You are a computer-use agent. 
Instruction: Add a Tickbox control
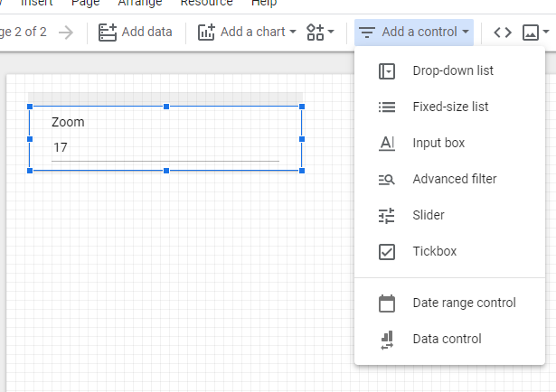[x=434, y=251]
